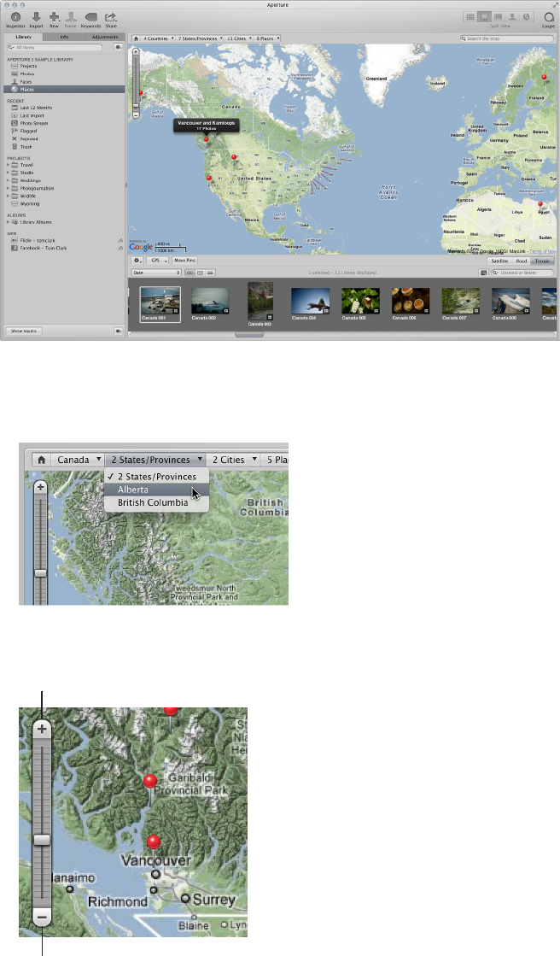Viewport: 560px width, 956px height.
Task: Switch browser to filmstrip view
Action: (x=190, y=273)
